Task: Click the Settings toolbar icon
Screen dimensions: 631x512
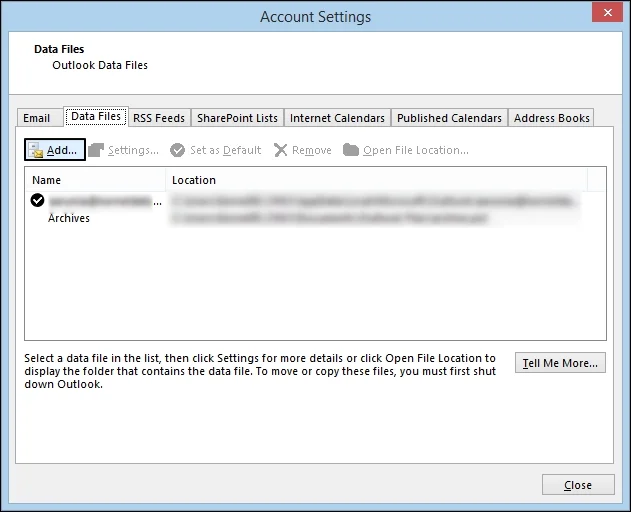Action: click(x=96, y=150)
